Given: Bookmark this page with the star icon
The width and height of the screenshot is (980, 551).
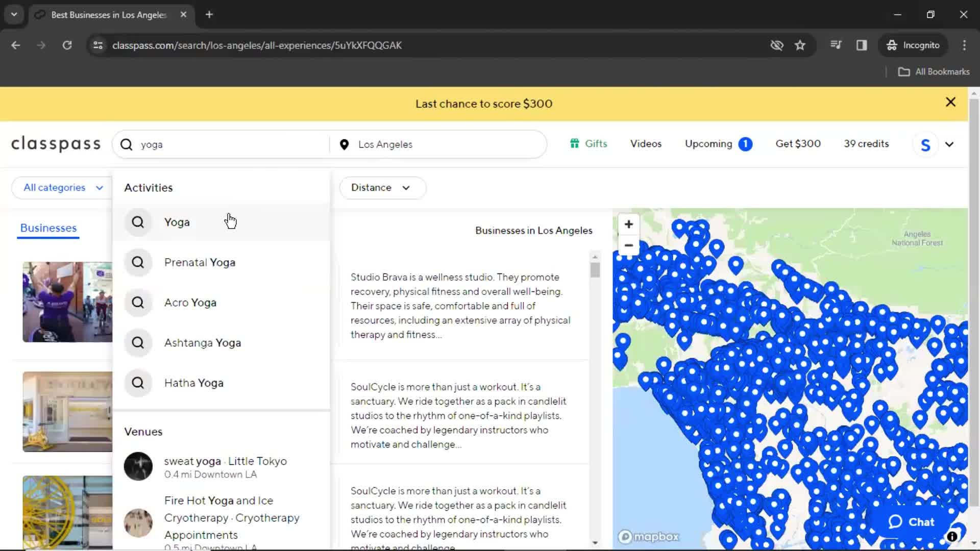Looking at the screenshot, I should coord(800,45).
